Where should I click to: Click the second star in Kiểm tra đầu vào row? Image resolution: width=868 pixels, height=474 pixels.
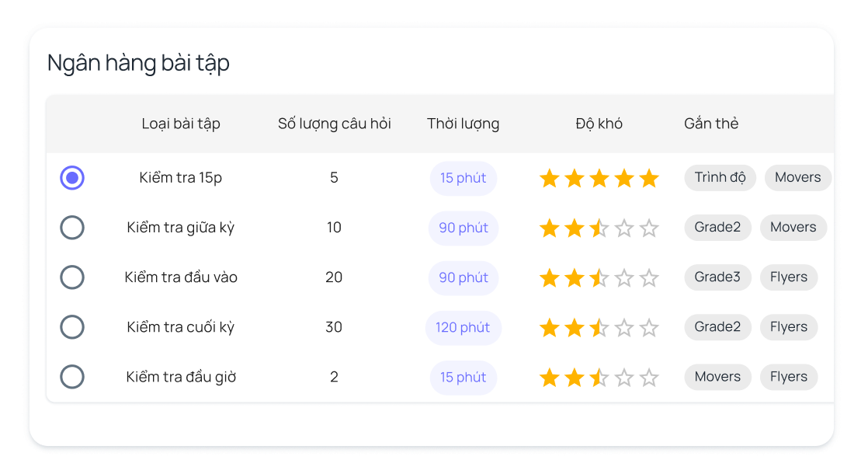tap(575, 278)
